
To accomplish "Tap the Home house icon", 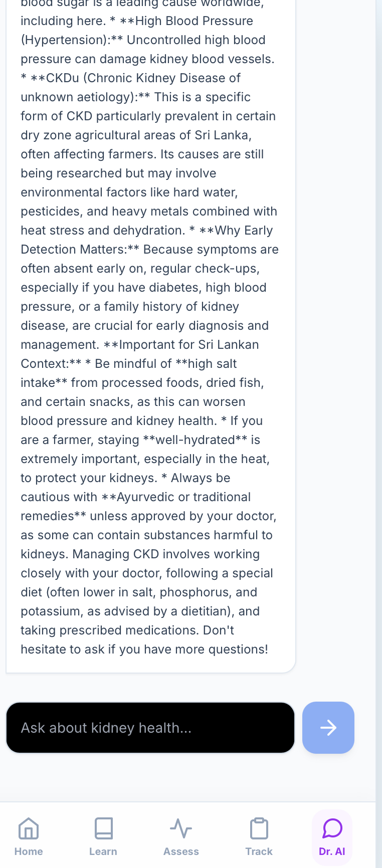I will [x=29, y=828].
